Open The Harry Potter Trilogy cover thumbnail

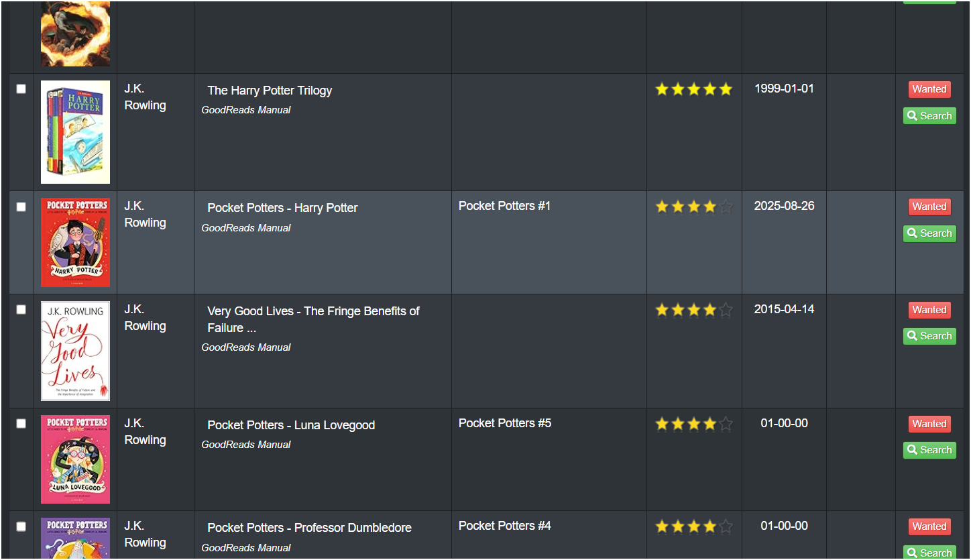point(75,132)
